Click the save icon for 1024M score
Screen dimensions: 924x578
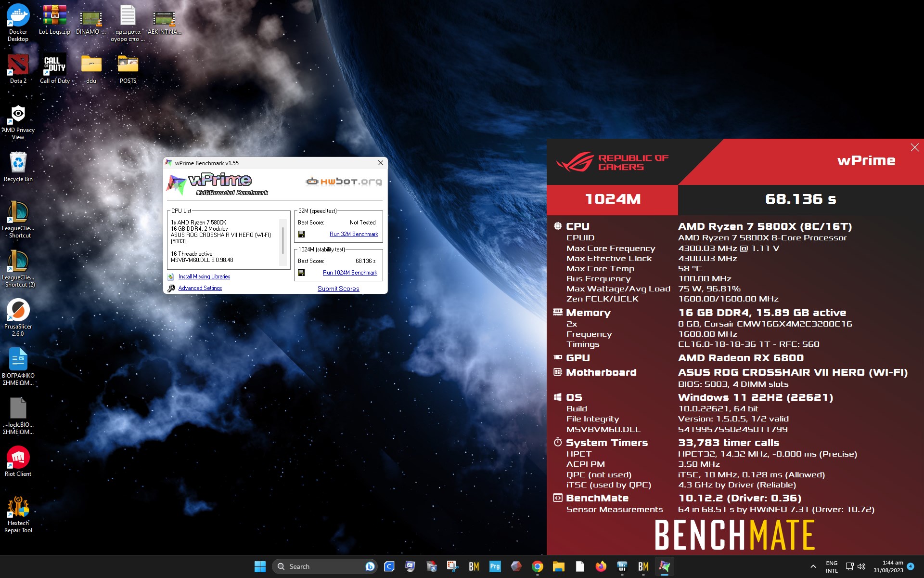coord(301,273)
